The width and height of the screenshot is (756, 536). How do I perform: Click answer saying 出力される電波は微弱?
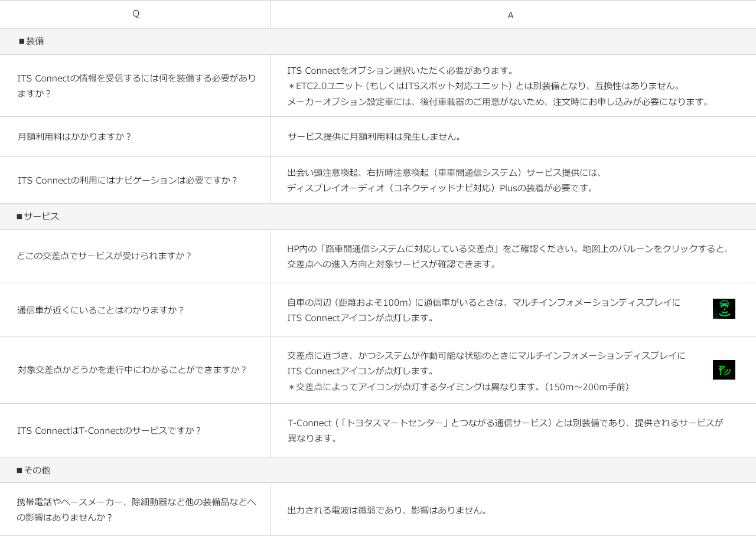tap(388, 510)
